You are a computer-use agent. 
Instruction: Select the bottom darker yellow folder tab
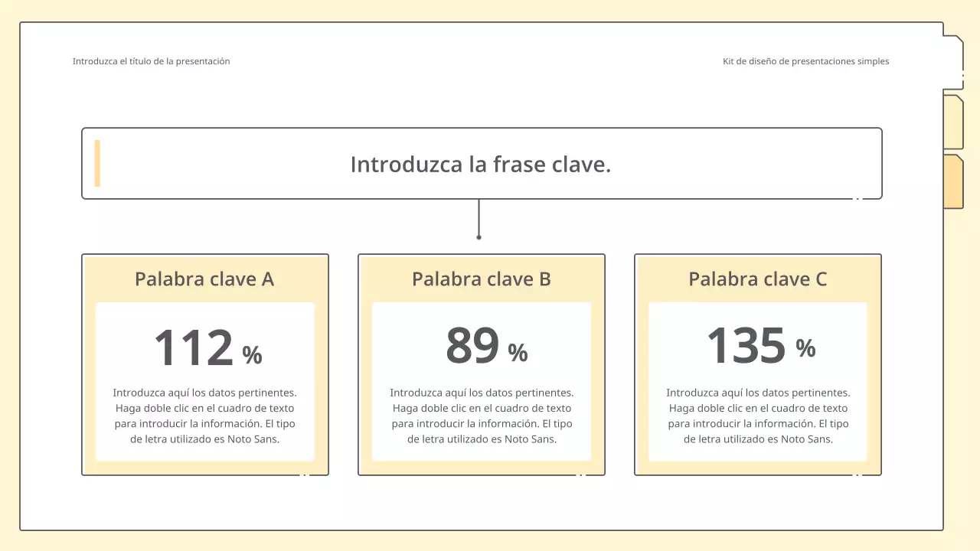(953, 182)
